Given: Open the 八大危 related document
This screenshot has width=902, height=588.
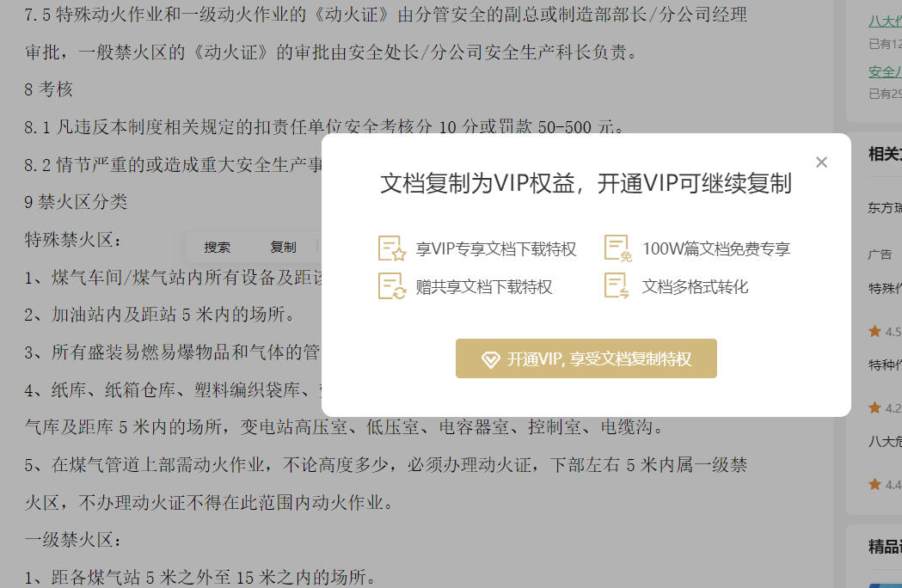Looking at the screenshot, I should tap(885, 441).
